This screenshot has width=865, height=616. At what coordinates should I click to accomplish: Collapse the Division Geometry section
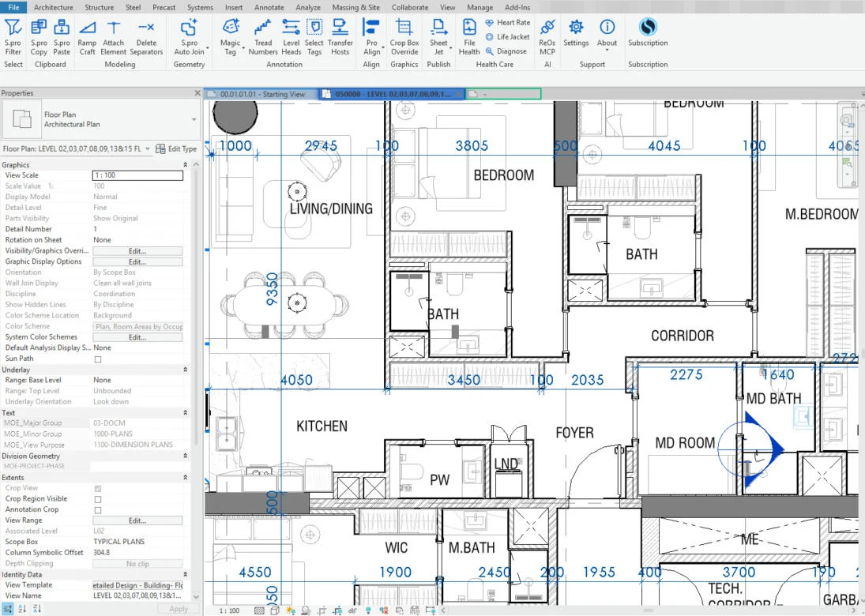coord(186,456)
